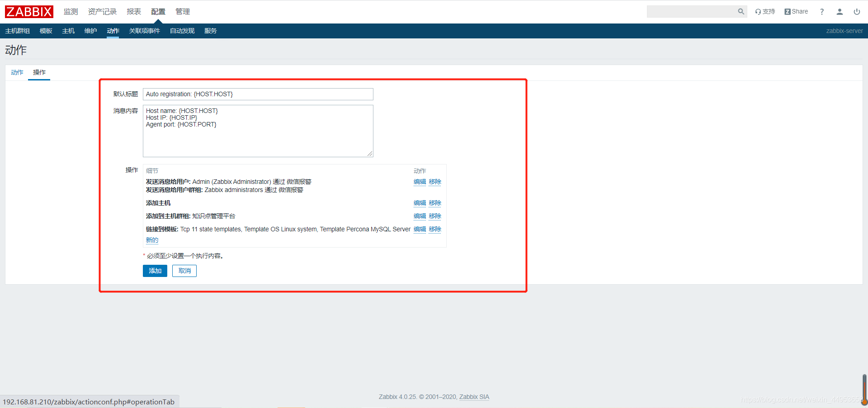Click the zabbix-server label
Image resolution: width=868 pixels, height=408 pixels.
pyautogui.click(x=844, y=31)
